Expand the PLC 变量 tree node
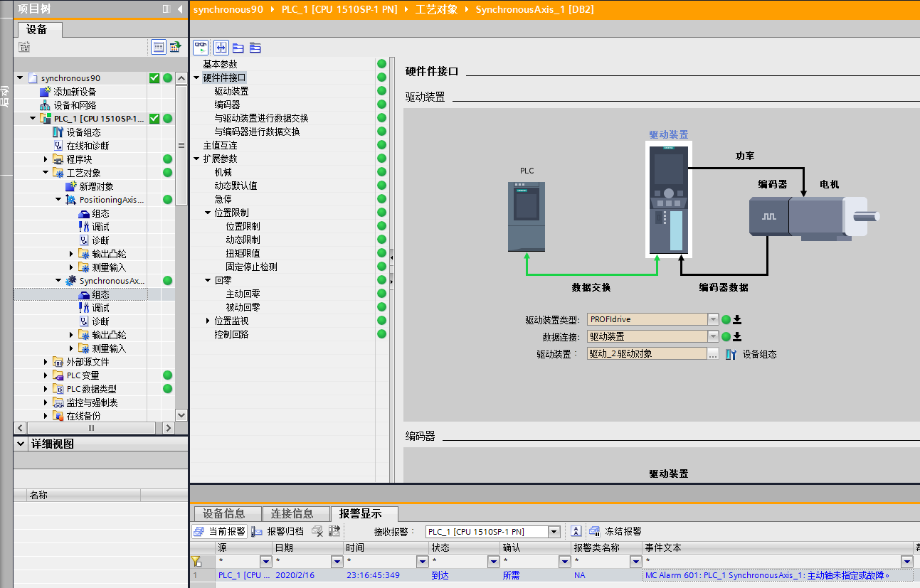The width and height of the screenshot is (920, 588). [x=46, y=375]
